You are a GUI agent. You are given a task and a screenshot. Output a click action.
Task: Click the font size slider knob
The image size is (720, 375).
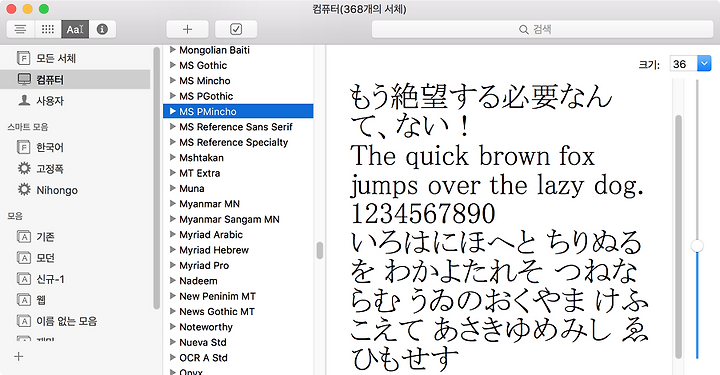tap(697, 246)
